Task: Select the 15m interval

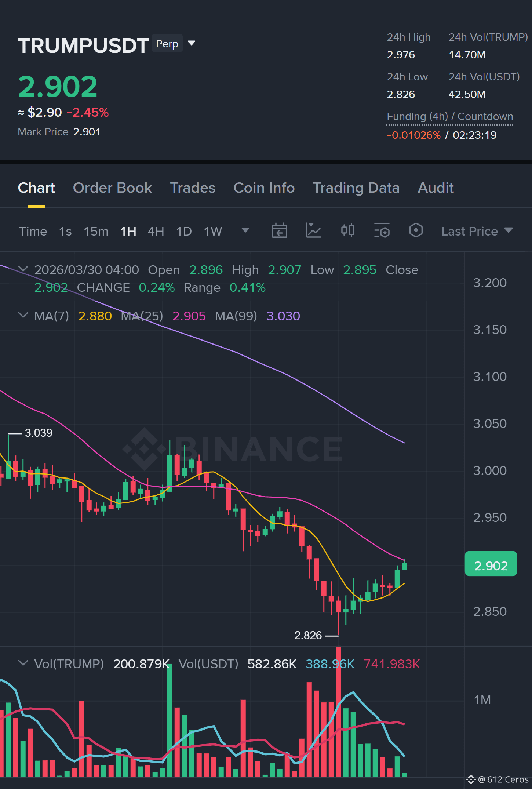Action: (96, 231)
